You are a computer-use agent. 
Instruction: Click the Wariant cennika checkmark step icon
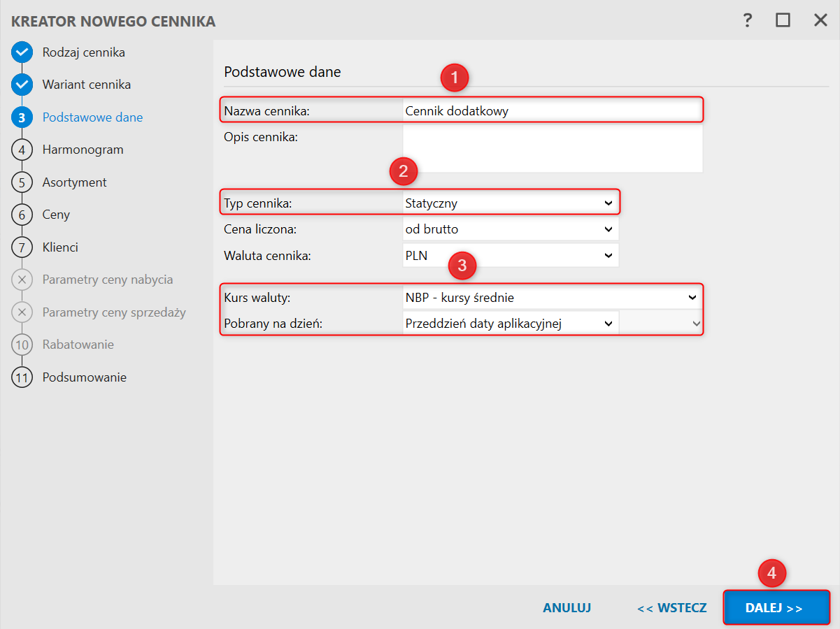22,85
